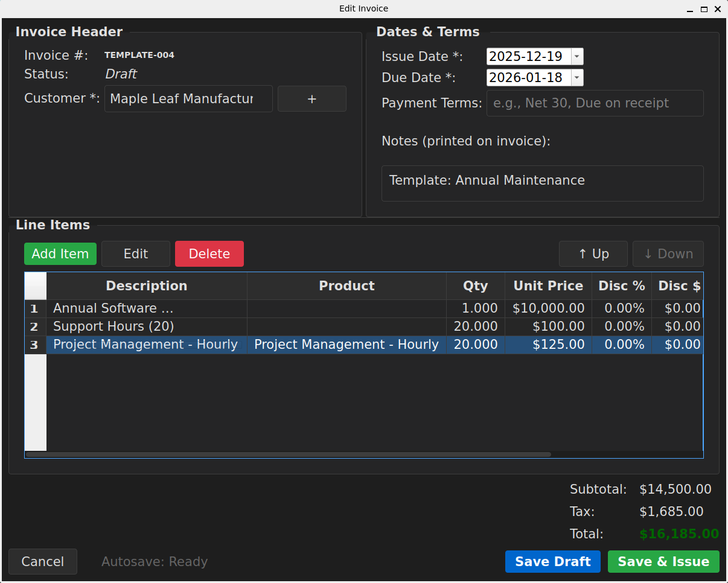728x583 pixels.
Task: Click Save & Issue to finalize invoice
Action: pos(663,561)
